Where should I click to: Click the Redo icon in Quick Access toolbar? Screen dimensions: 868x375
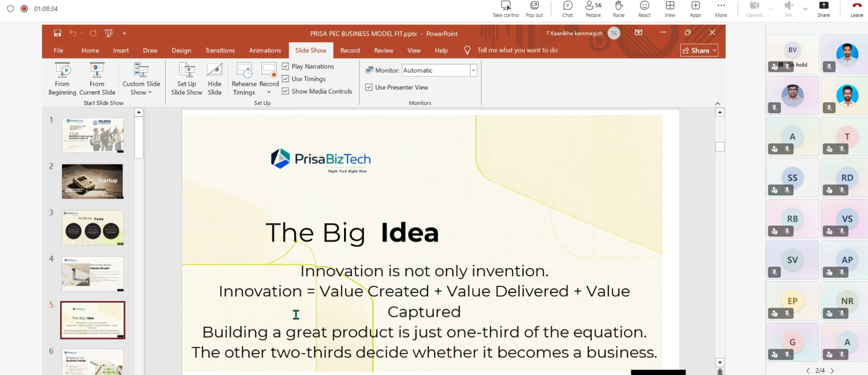click(93, 33)
